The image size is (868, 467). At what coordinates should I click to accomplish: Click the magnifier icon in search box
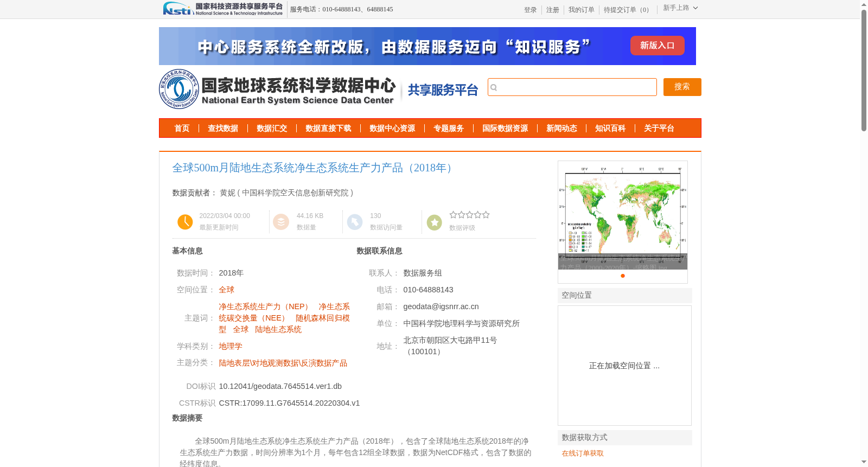[494, 87]
